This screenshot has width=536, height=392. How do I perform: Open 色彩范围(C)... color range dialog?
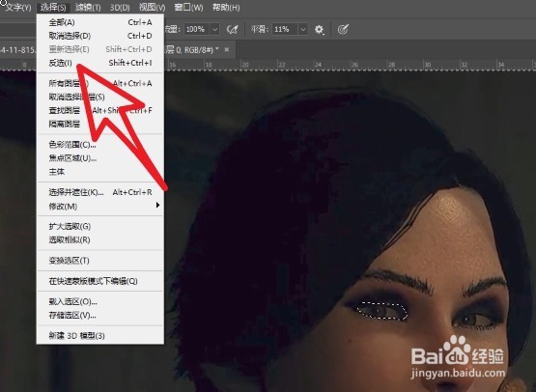tap(100, 145)
